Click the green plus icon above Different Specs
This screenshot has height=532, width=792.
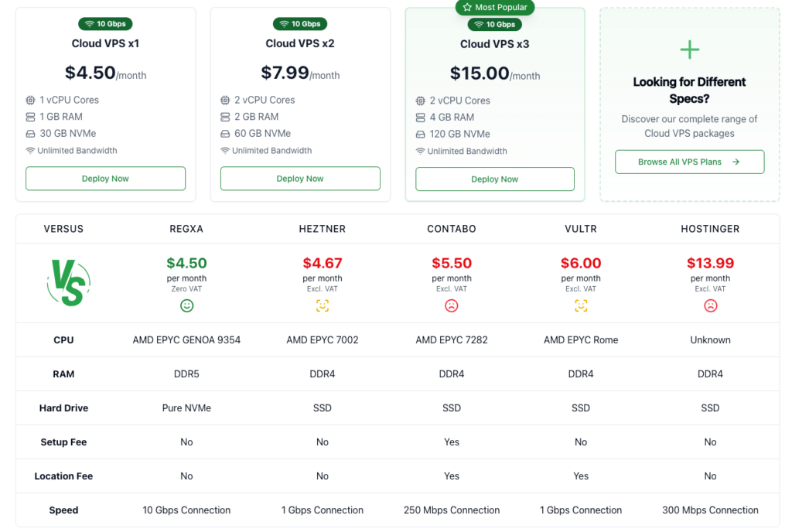pyautogui.click(x=689, y=49)
